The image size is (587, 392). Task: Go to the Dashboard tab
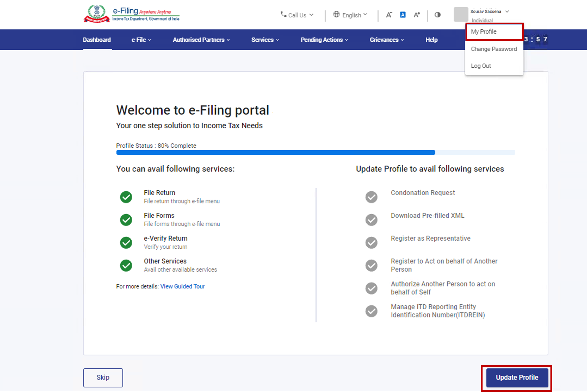tap(97, 40)
